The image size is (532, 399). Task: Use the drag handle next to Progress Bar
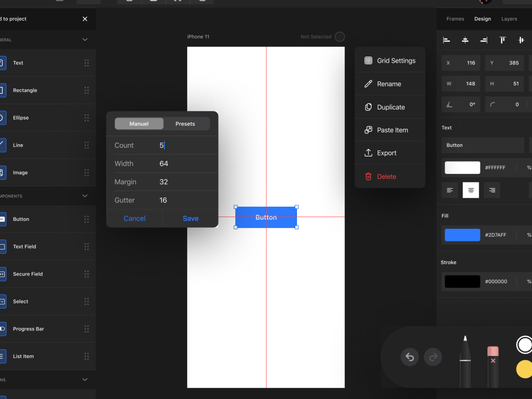87,329
